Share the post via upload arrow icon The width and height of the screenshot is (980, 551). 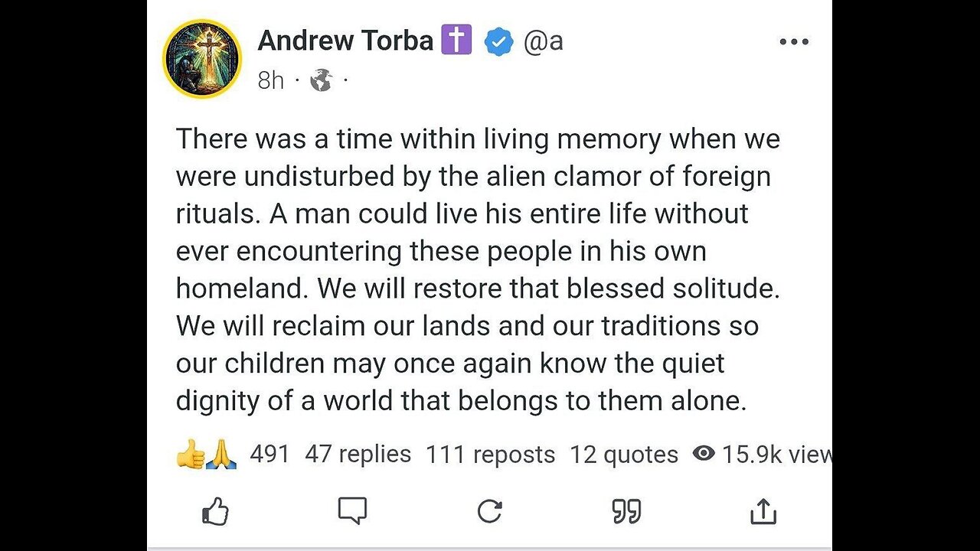[x=763, y=511]
